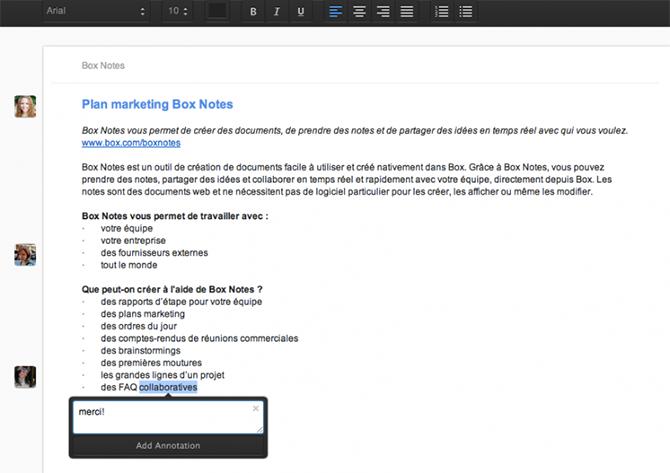The width and height of the screenshot is (670, 473).
Task: Click the line 'des rapports d'étape pour votre équipe'
Action: 182,302
